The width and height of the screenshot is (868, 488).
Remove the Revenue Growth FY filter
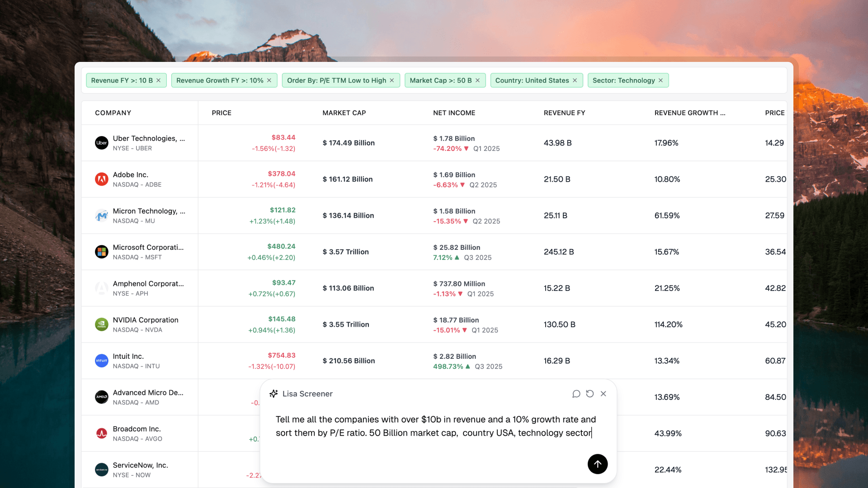coord(269,80)
